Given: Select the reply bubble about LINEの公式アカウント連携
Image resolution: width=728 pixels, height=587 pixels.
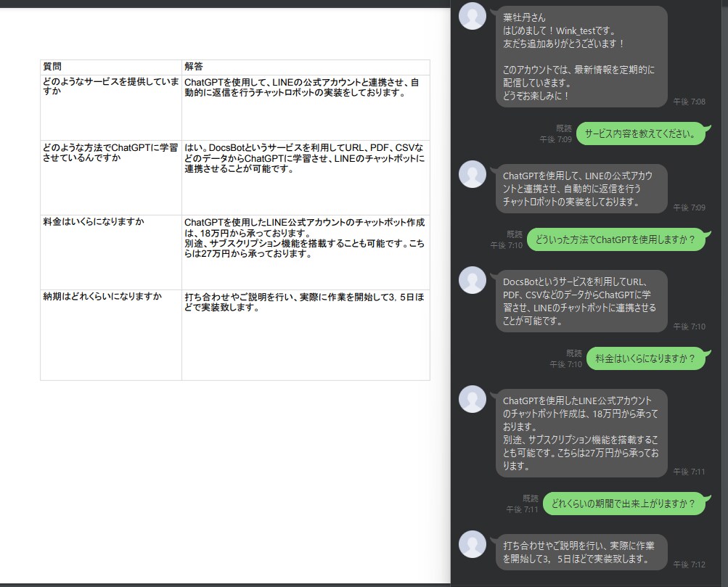Looking at the screenshot, I should tap(581, 189).
